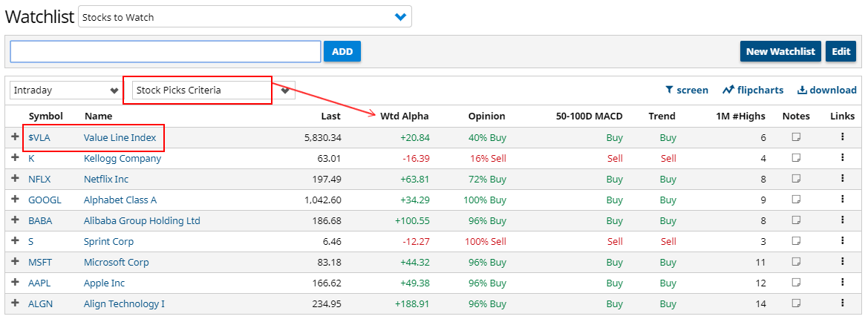Open the Intraday timeframe dropdown
This screenshot has height=322, width=868.
(66, 91)
